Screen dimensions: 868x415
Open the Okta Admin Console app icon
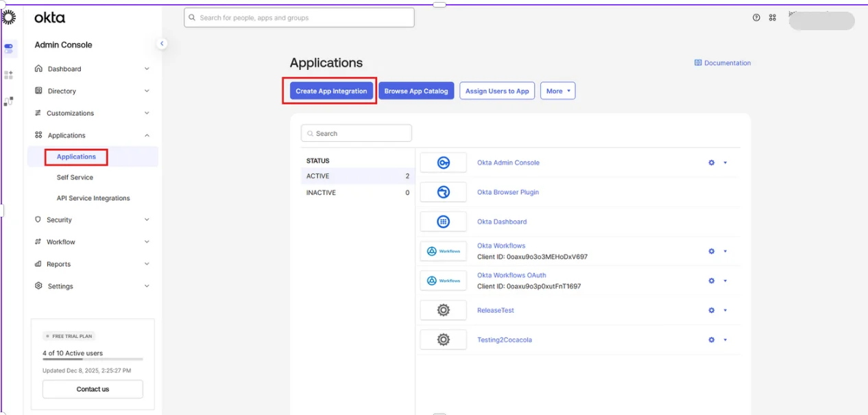[x=443, y=162]
